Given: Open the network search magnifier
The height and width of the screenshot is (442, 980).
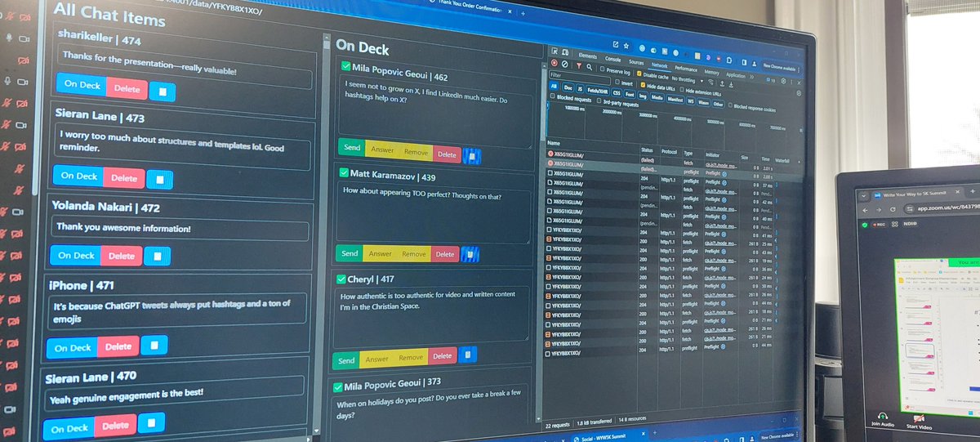Looking at the screenshot, I should (589, 67).
